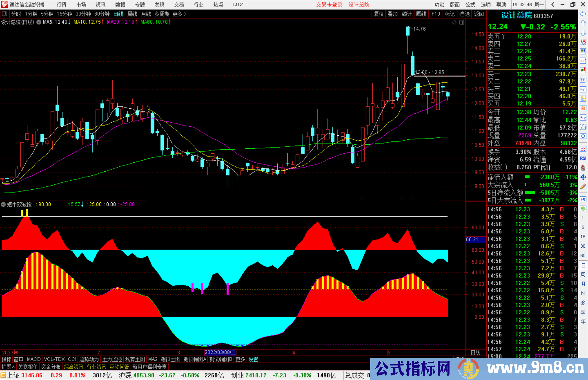The width and height of the screenshot is (588, 380).
Task: Toggle 统计 statistics display
Action: click(407, 14)
